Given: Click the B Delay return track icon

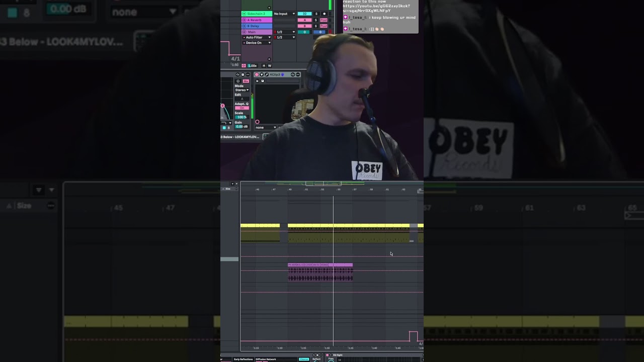Looking at the screenshot, I should 244,26.
